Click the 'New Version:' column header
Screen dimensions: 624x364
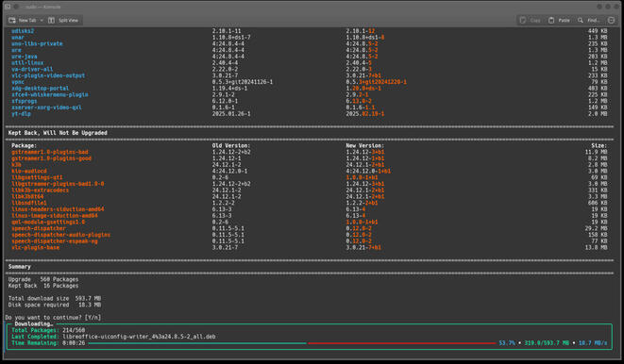click(365, 145)
